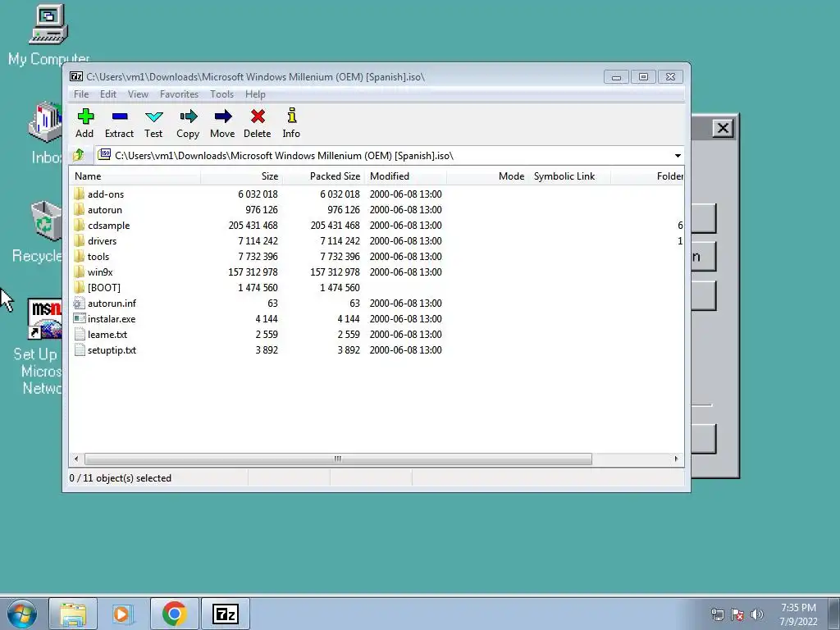Image resolution: width=840 pixels, height=630 pixels.
Task: Select the add-ons folder icon
Action: (x=80, y=194)
